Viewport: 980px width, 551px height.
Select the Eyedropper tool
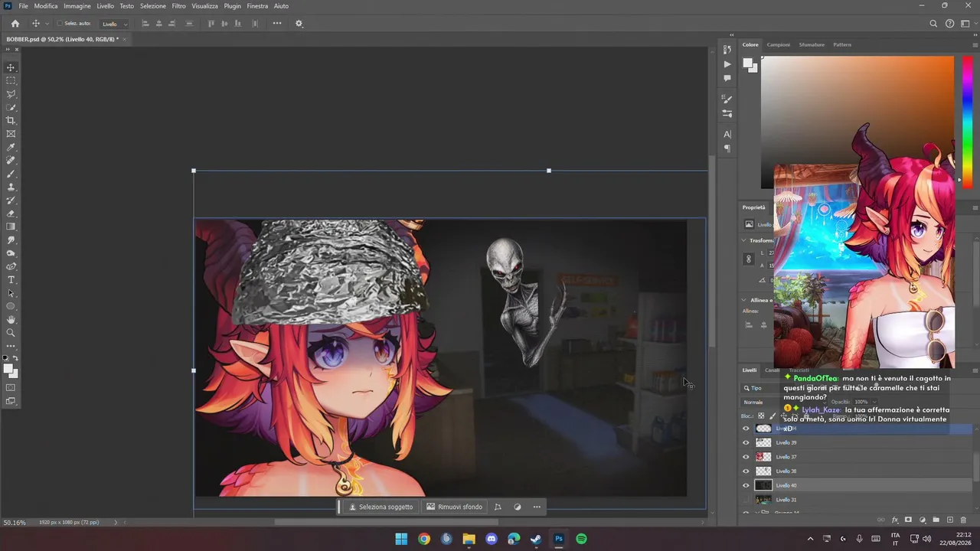coord(11,147)
